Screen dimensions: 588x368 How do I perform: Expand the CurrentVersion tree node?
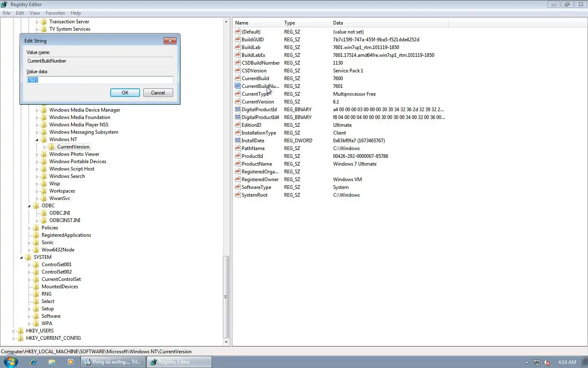click(x=45, y=147)
